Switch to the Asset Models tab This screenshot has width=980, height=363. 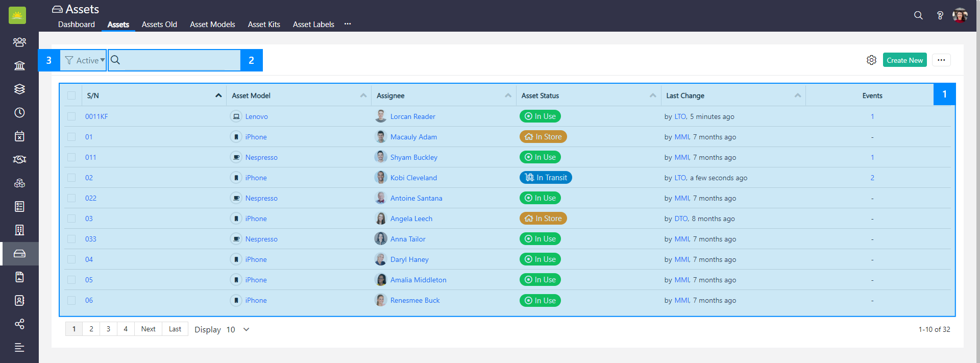click(212, 25)
